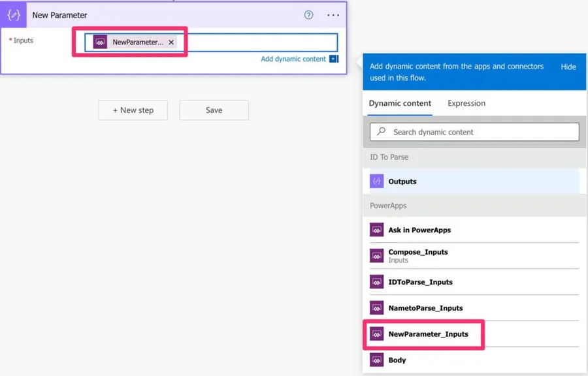
Task: Add a New step to the flow
Action: point(133,110)
